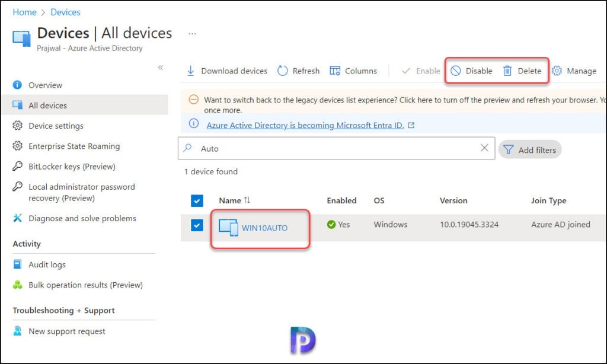Screen dimensions: 607x364
Task: Click the OS column header
Action: [x=379, y=200]
